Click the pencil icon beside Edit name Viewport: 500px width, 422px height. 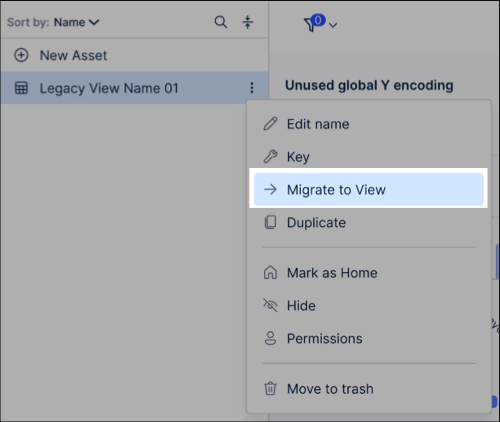(x=270, y=124)
